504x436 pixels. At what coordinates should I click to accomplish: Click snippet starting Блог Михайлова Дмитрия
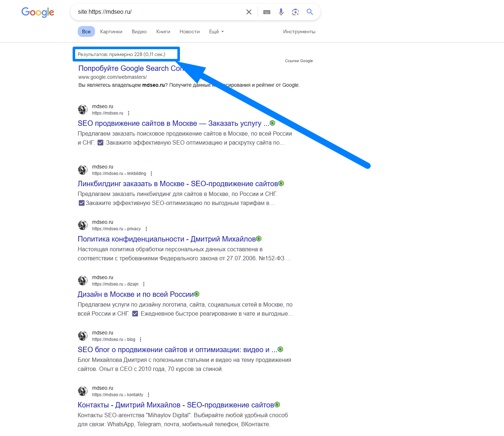click(x=184, y=364)
